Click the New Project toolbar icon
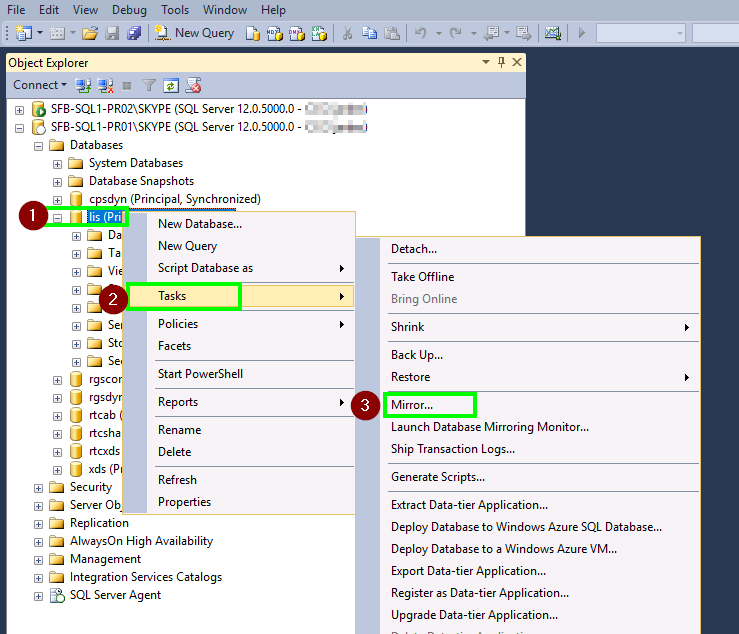The image size is (739, 634). click(24, 33)
